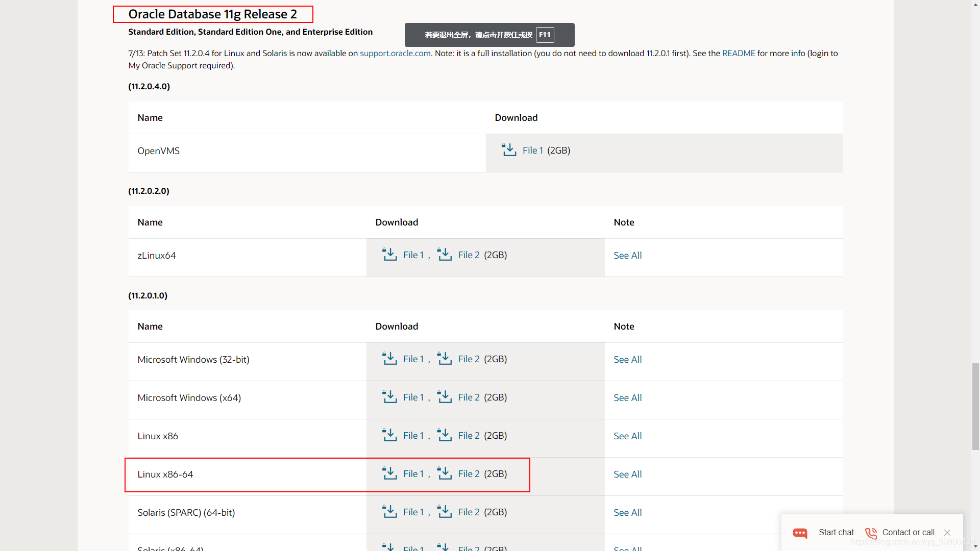
Task: Download OpenVMS File 1 link
Action: tap(532, 150)
